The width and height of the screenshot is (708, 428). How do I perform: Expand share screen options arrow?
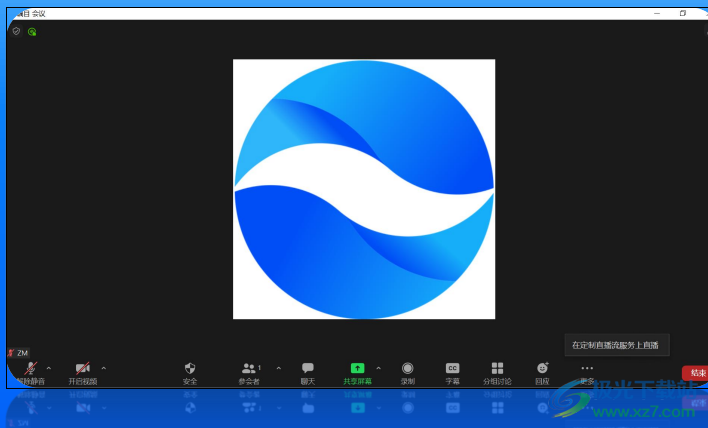(x=378, y=368)
